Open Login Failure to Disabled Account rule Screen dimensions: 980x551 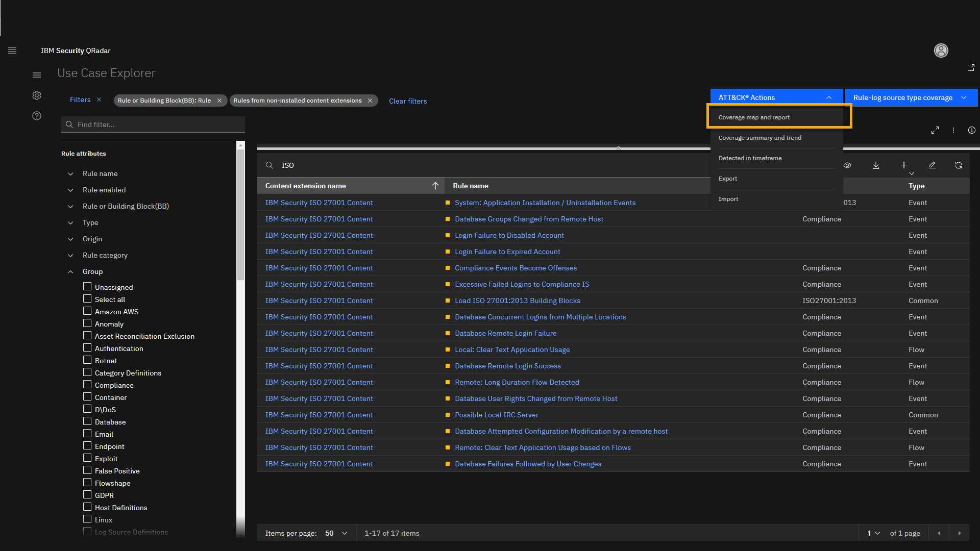(509, 235)
